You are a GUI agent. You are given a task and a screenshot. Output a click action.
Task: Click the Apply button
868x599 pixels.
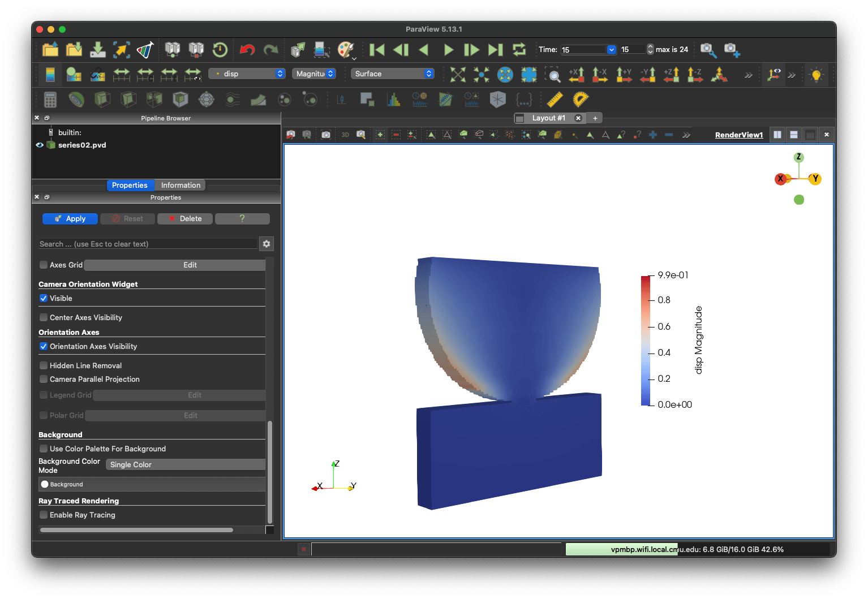point(70,219)
